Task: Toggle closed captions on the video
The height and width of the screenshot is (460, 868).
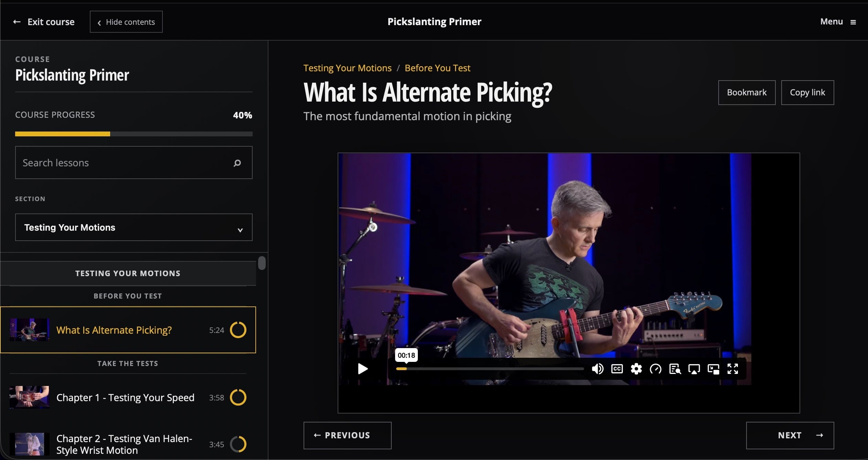Action: click(617, 369)
